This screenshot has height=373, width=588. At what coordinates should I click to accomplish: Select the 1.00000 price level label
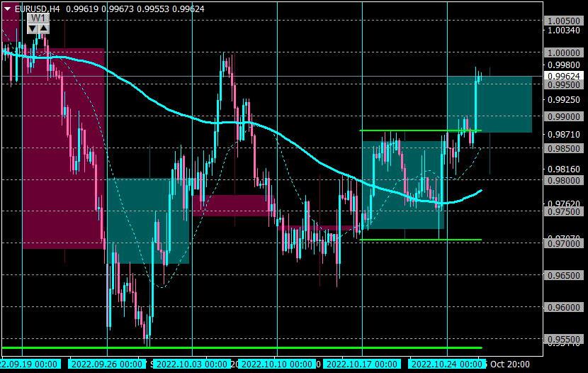click(564, 53)
